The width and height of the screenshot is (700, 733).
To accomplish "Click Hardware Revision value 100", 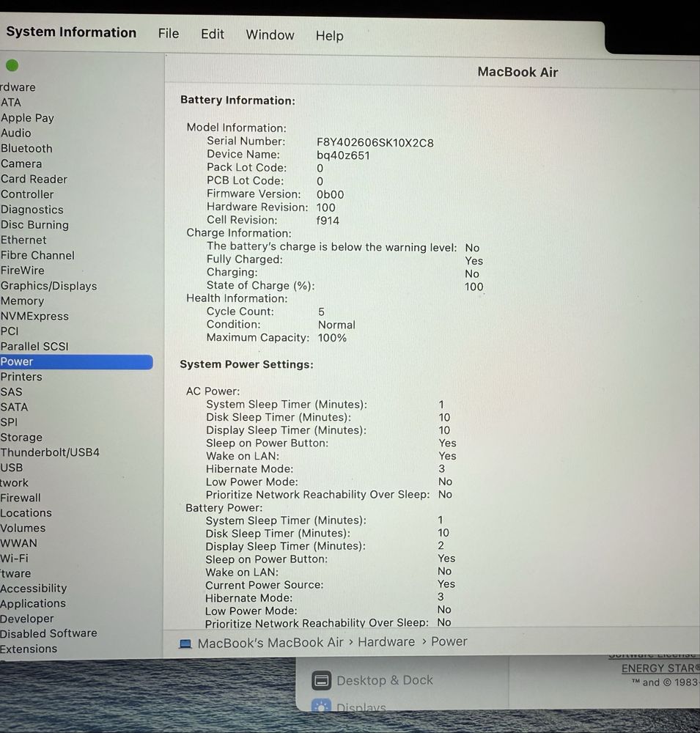I will pos(326,207).
